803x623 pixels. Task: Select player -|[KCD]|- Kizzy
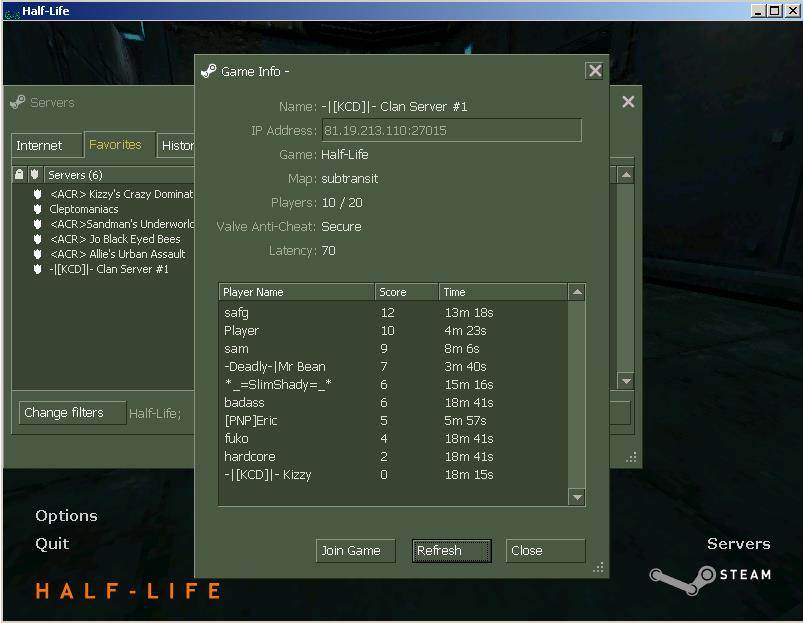[393, 475]
